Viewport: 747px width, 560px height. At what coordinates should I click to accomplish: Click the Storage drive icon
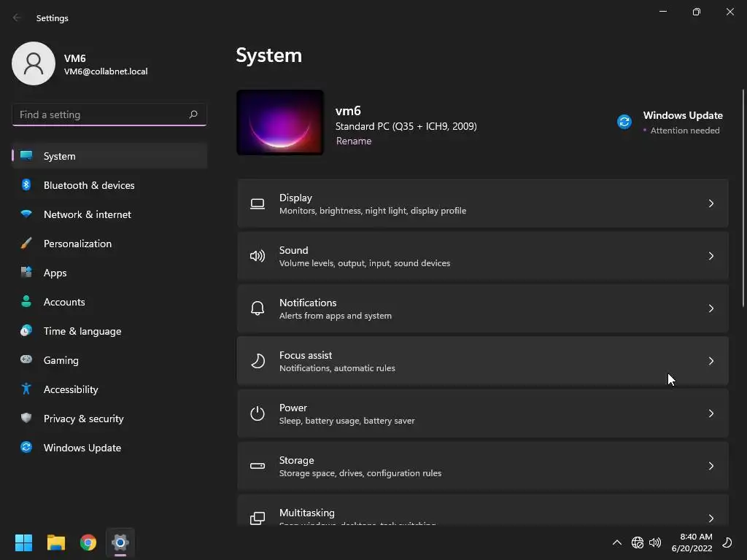(x=258, y=466)
